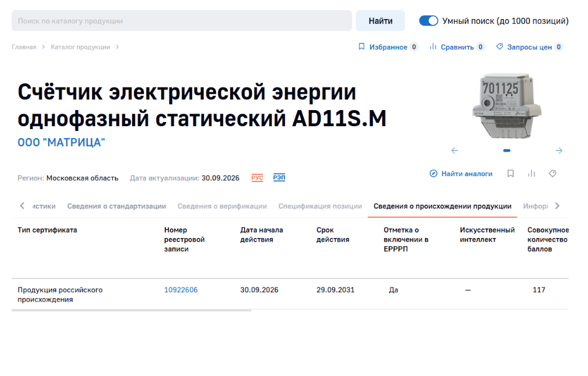This screenshot has height=376, width=588.
Task: Click Продукция российского происхождения cell
Action: coord(60,294)
